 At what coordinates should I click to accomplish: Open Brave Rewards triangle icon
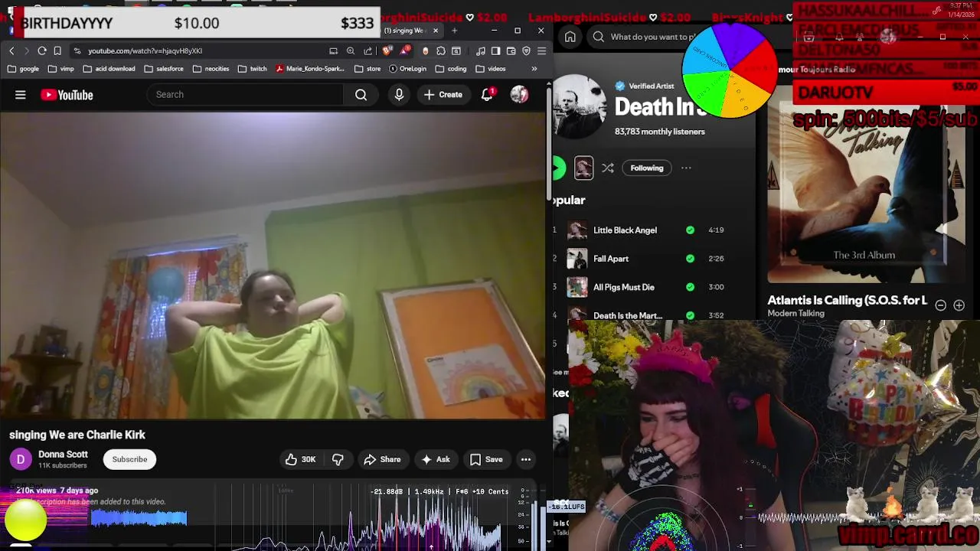[404, 51]
